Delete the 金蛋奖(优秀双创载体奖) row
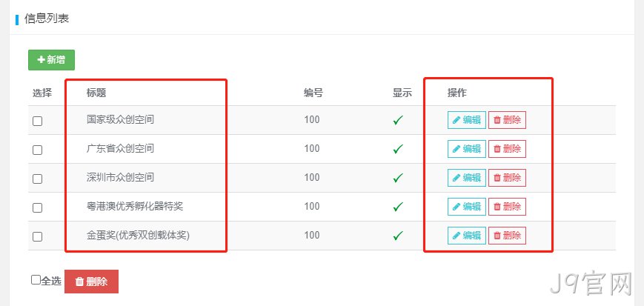The width and height of the screenshot is (644, 306). tap(507, 236)
